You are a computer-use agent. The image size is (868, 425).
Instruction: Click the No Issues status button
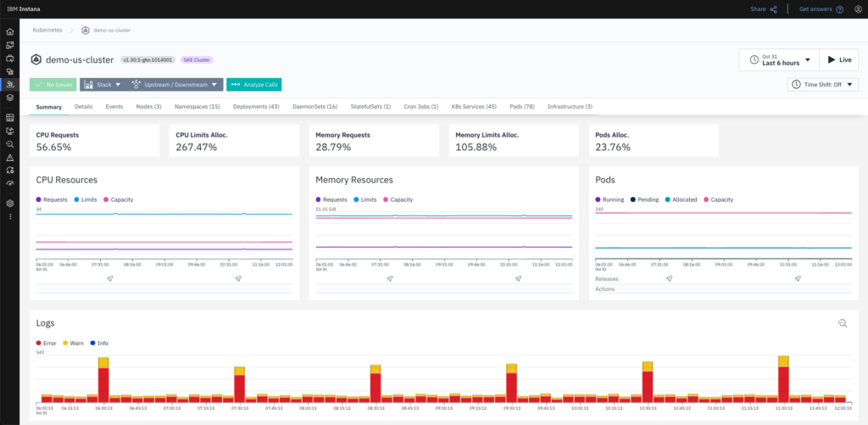(53, 85)
